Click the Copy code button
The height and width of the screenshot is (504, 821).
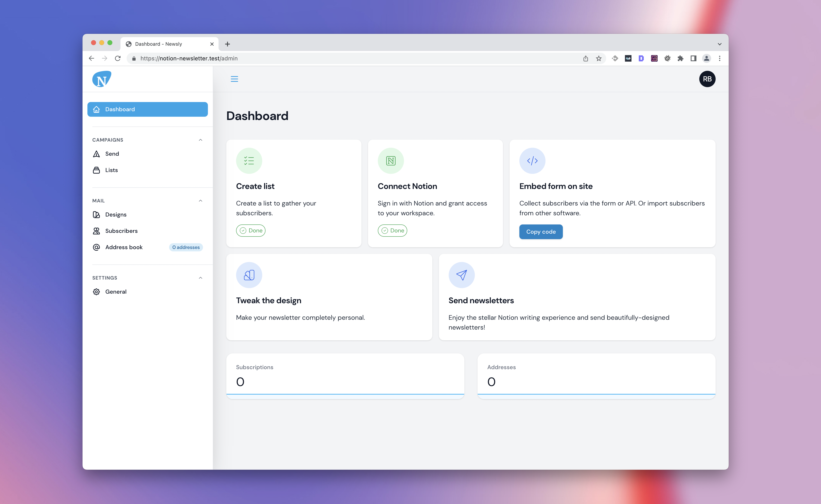[541, 231]
